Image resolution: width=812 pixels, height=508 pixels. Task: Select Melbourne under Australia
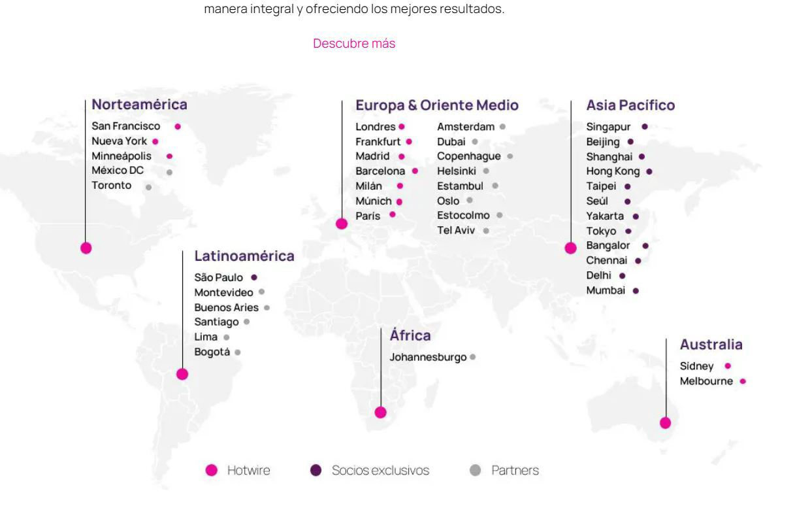point(706,381)
